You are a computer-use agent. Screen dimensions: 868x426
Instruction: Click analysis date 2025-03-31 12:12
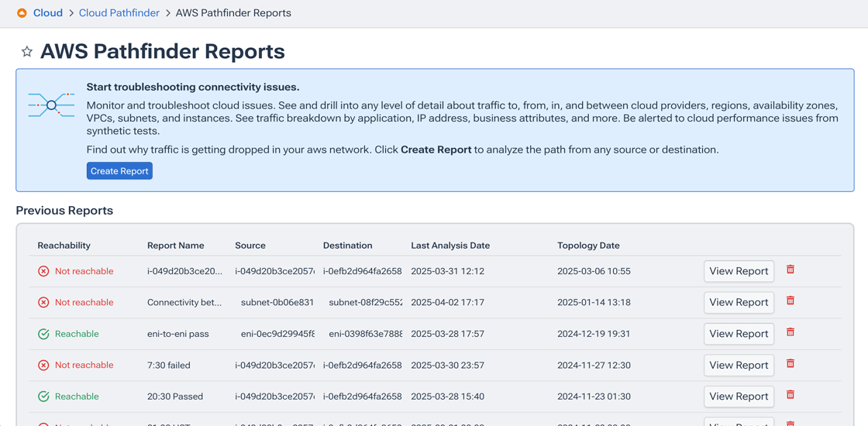coord(448,271)
